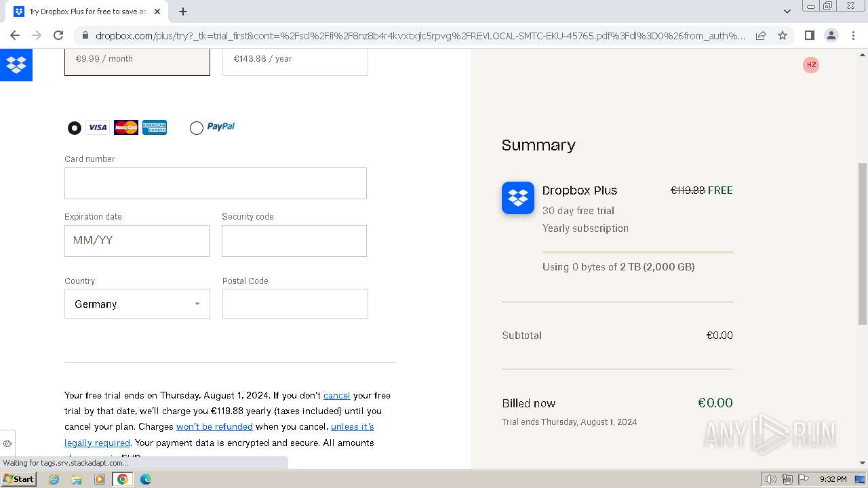868x488 pixels.
Task: Open the Windows Start menu
Action: (x=18, y=479)
